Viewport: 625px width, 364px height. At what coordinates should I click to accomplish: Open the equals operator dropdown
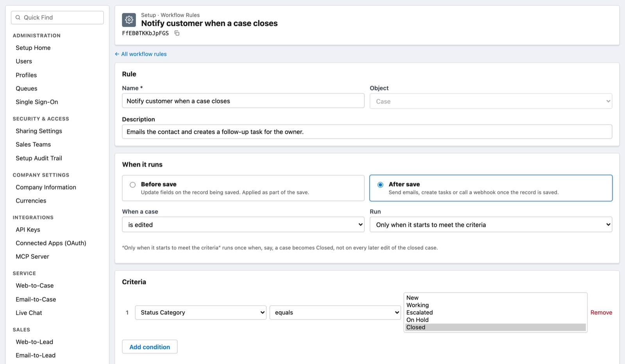click(335, 313)
